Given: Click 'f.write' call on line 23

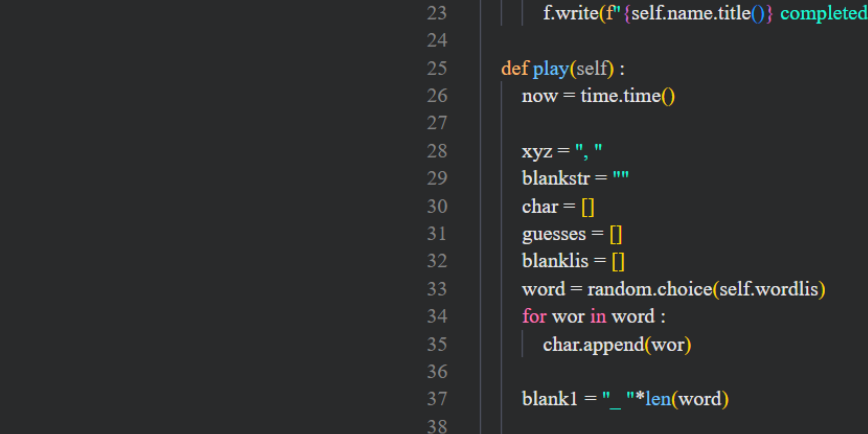Looking at the screenshot, I should point(570,13).
